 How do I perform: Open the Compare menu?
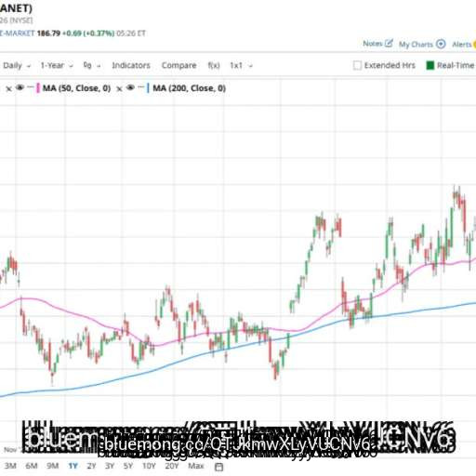178,65
